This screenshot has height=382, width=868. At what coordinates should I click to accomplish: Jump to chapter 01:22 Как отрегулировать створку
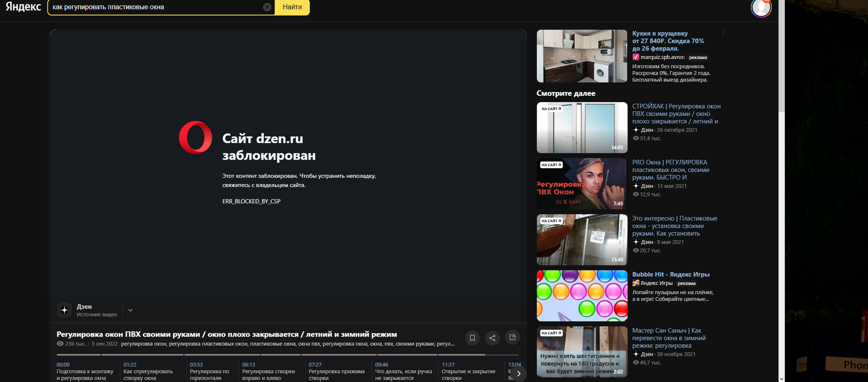[x=148, y=371]
